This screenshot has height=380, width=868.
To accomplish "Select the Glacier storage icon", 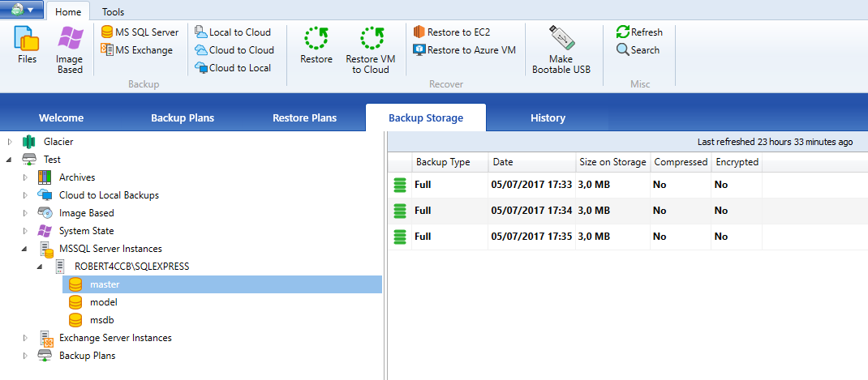I will 28,142.
